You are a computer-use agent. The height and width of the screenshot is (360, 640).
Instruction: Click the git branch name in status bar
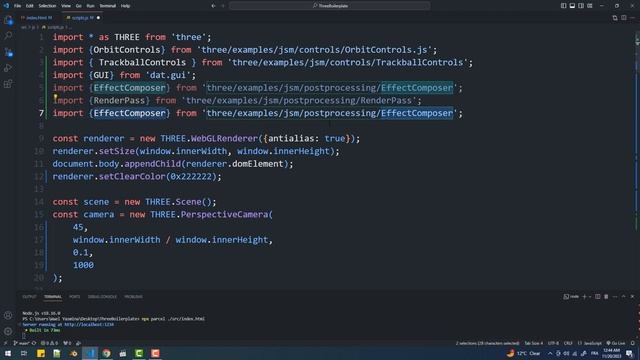[22, 343]
